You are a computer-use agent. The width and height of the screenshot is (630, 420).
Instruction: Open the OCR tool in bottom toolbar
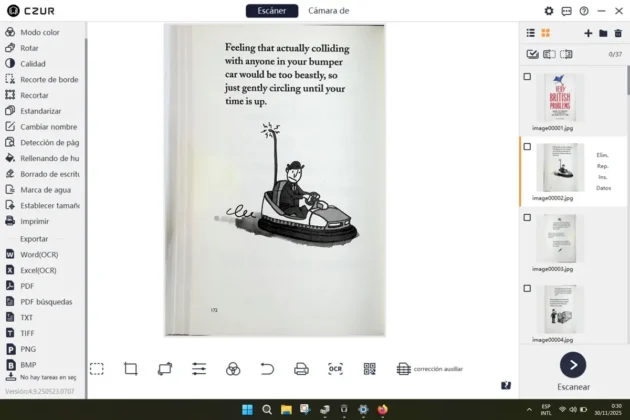335,369
